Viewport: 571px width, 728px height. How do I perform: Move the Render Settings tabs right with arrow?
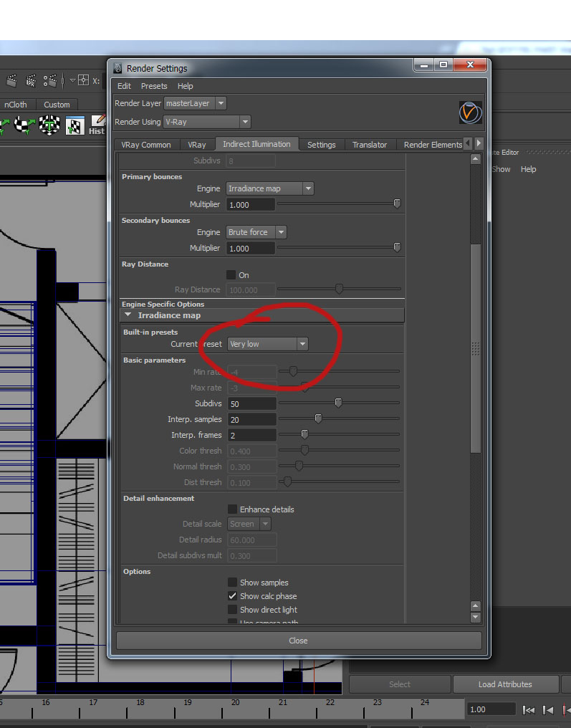(479, 143)
